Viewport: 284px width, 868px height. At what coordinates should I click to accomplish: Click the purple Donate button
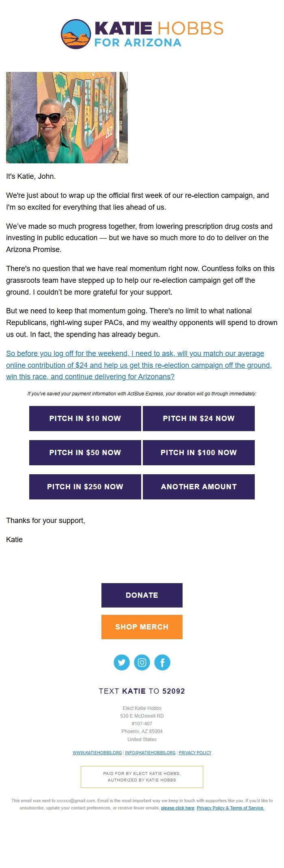pos(142,595)
